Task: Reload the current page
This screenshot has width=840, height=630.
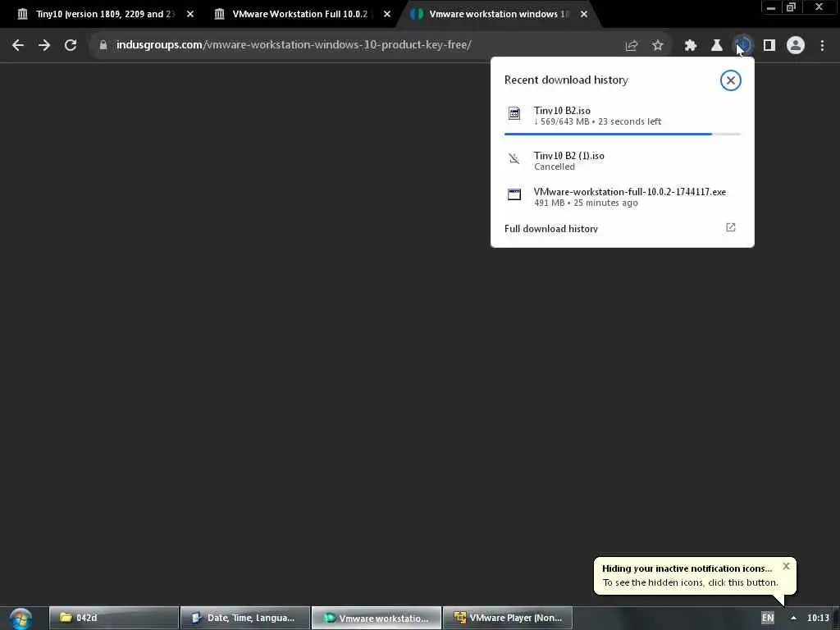Action: pyautogui.click(x=71, y=45)
